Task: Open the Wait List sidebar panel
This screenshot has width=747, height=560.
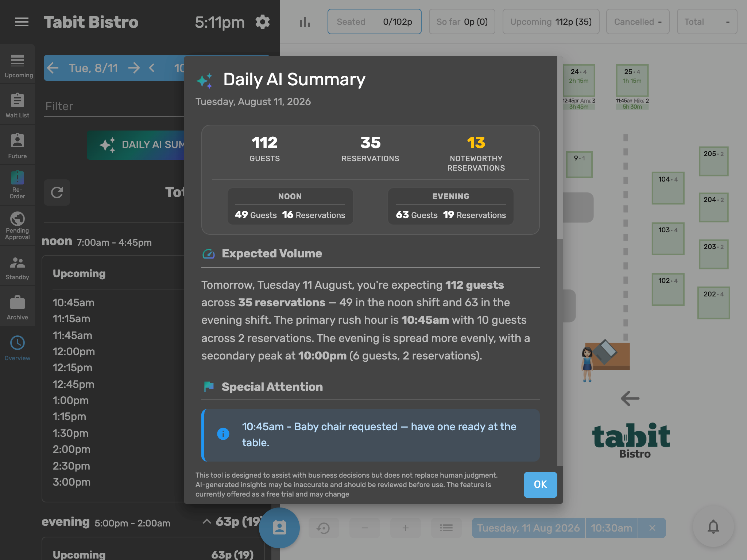Action: click(17, 105)
